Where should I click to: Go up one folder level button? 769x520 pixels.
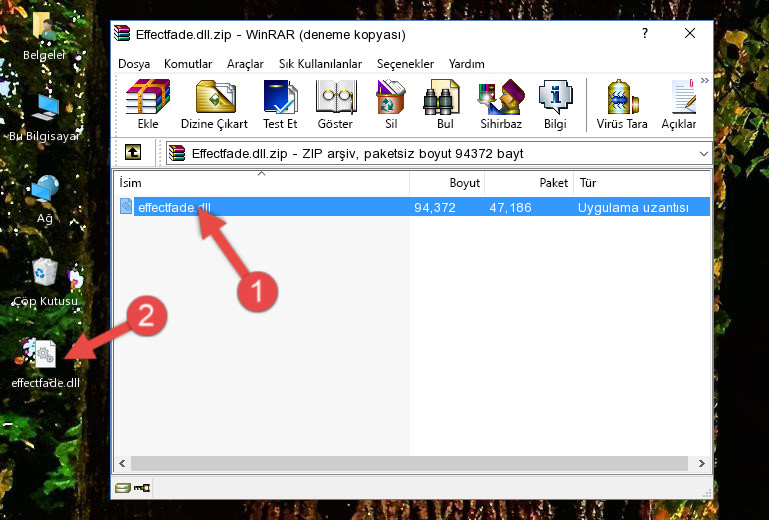(x=133, y=153)
